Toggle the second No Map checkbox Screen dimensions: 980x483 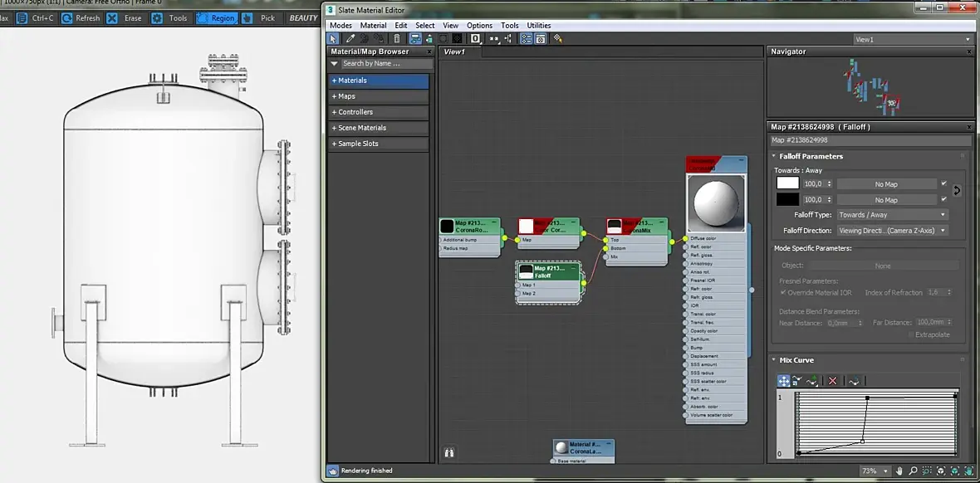point(943,199)
